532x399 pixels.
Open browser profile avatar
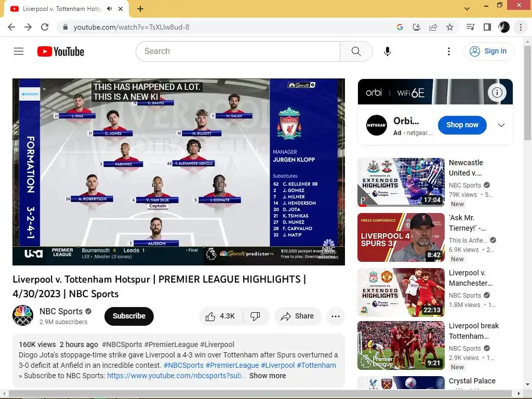[x=504, y=27]
